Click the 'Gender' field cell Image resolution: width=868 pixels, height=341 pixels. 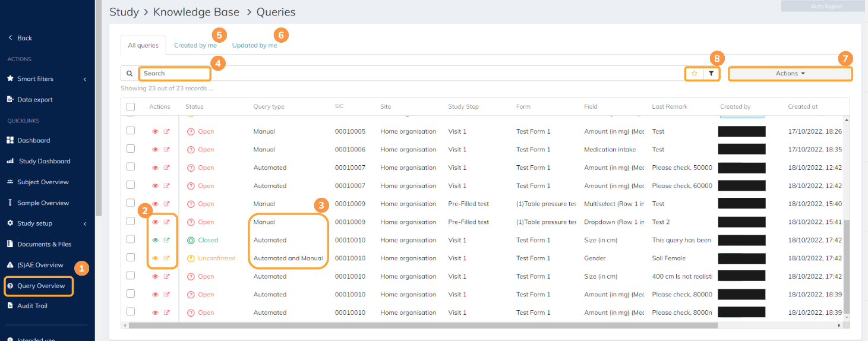tap(595, 258)
